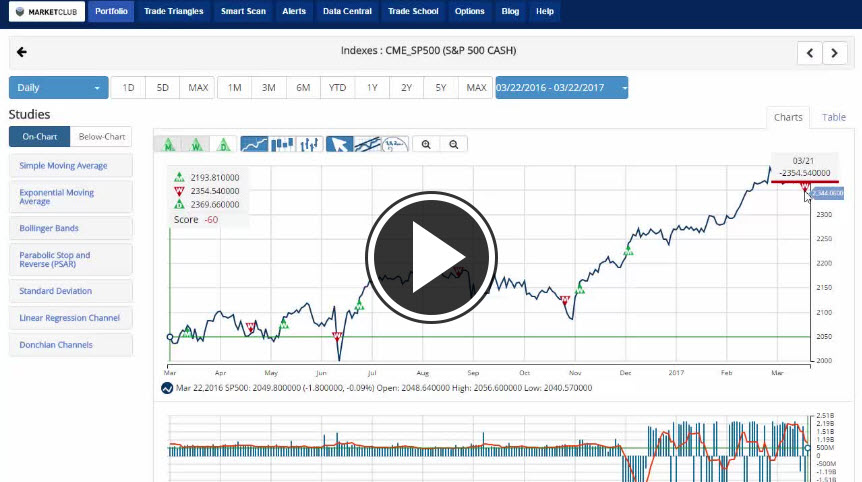Add the Donchian Channels study
Screen dimensions: 862x482
[70, 345]
